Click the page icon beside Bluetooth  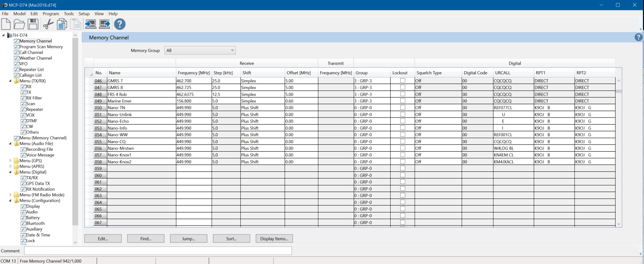point(23,223)
